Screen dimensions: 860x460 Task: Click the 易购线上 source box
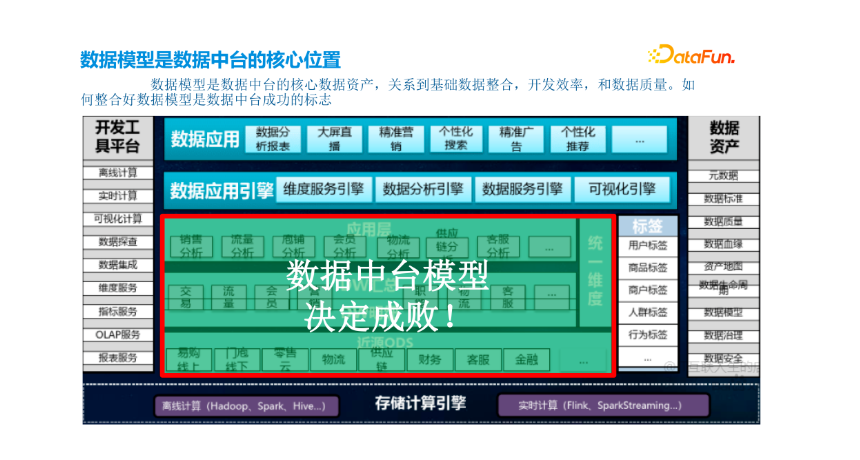pos(189,360)
